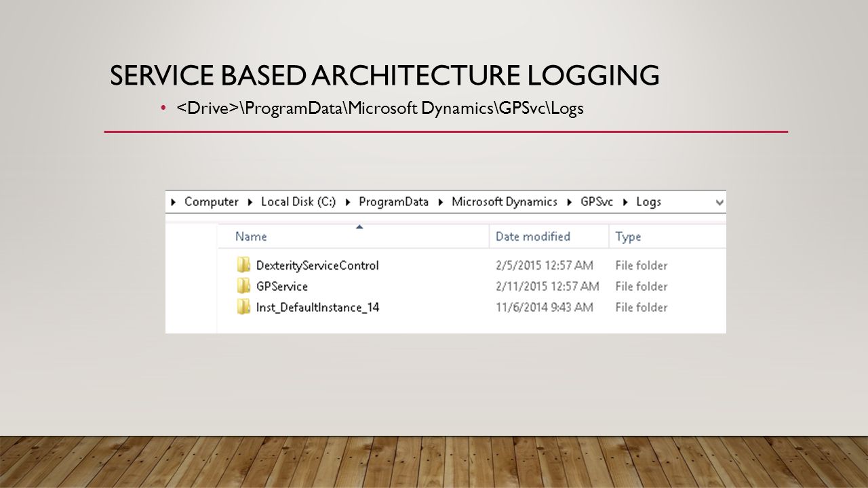Expand the arrow before ProgramData breadcrumb
The height and width of the screenshot is (488, 868).
click(x=349, y=202)
